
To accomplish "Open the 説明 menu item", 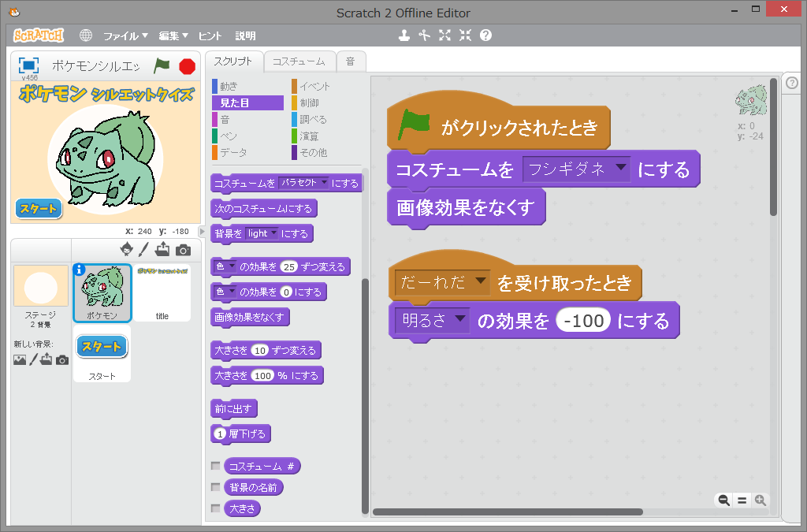I will (246, 36).
